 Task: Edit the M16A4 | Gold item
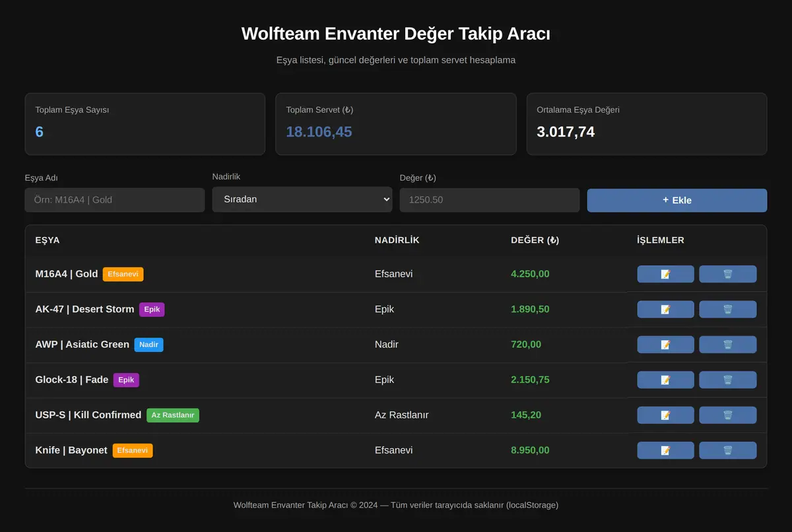click(665, 274)
